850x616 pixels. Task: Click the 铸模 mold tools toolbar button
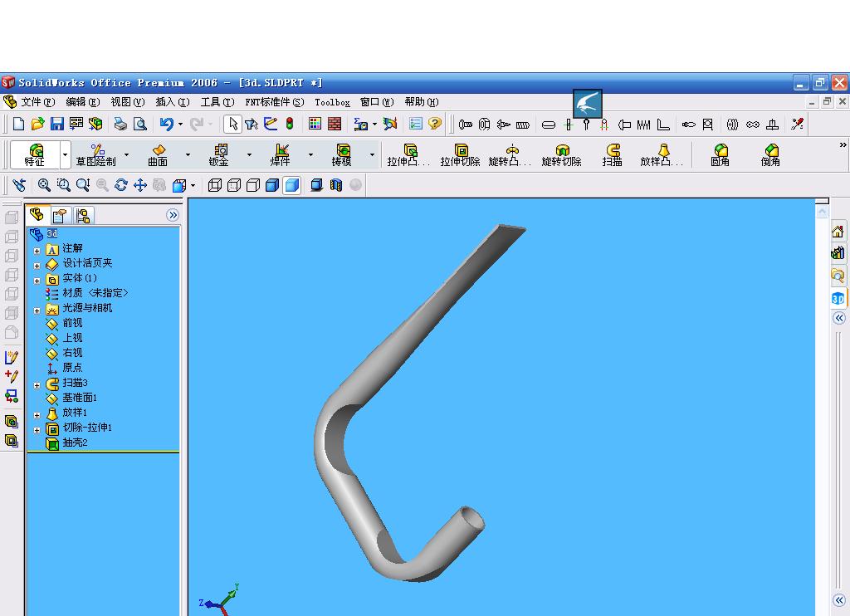pyautogui.click(x=341, y=154)
